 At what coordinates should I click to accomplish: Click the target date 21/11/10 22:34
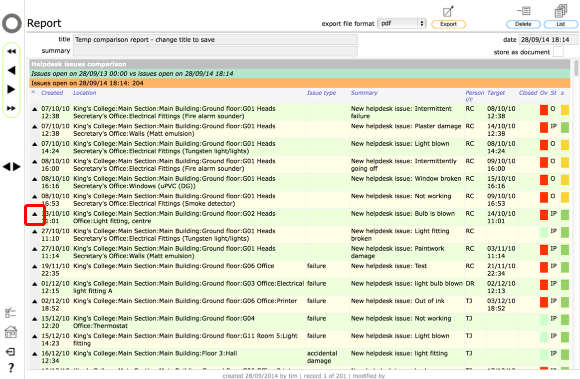(501, 270)
